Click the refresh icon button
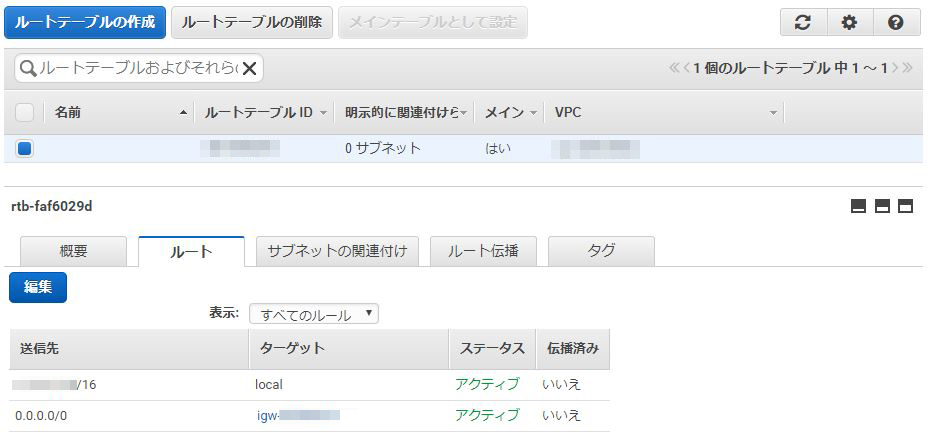The width and height of the screenshot is (938, 441). point(802,23)
